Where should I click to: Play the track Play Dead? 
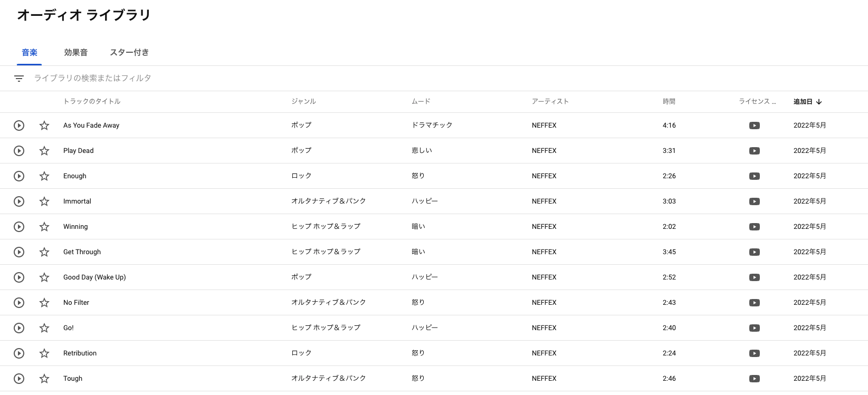(x=19, y=151)
